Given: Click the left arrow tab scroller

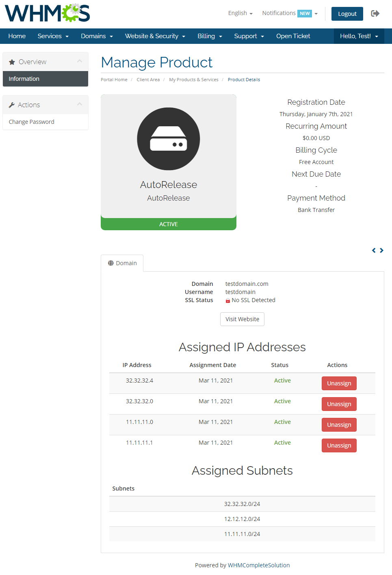Looking at the screenshot, I should 374,251.
